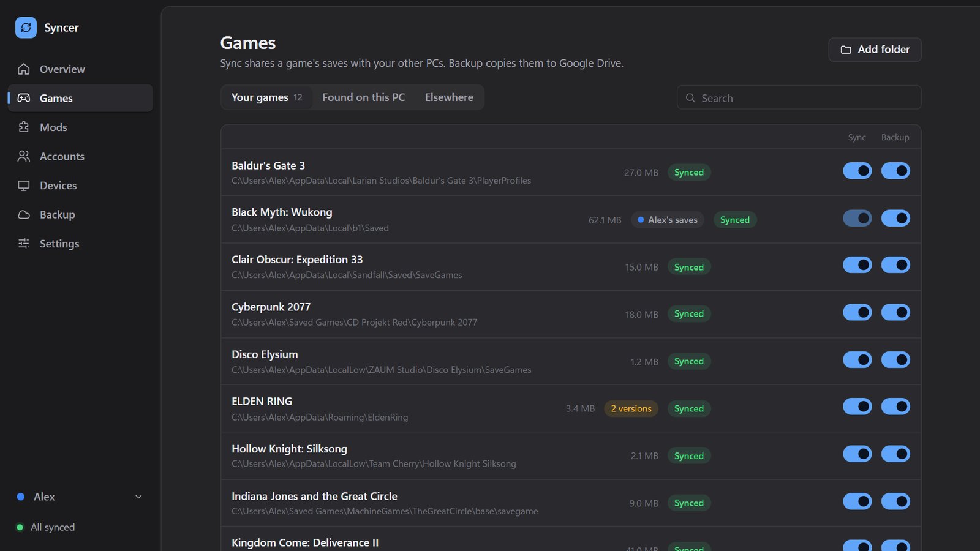Click the Backup column header

pos(895,137)
